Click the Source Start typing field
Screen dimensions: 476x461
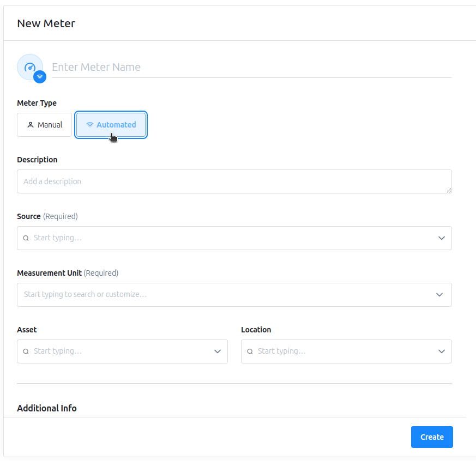(x=234, y=238)
